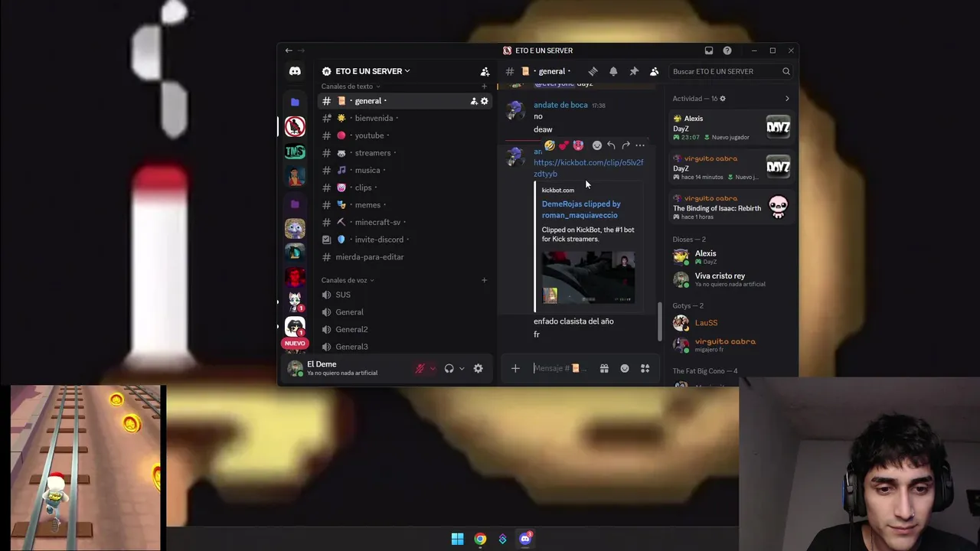Add a channel to Canales de voz
This screenshot has height=551, width=980.
(x=484, y=280)
